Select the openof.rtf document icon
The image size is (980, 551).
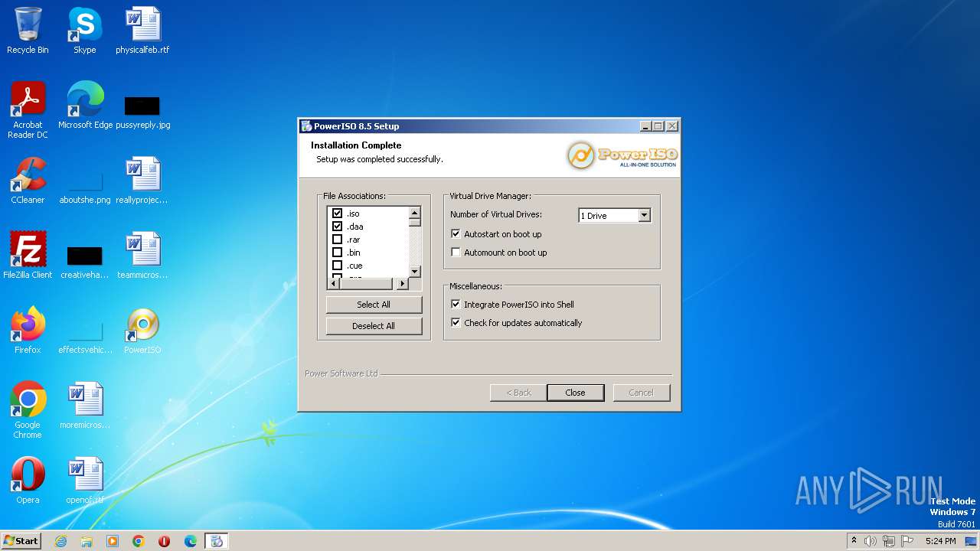[85, 481]
